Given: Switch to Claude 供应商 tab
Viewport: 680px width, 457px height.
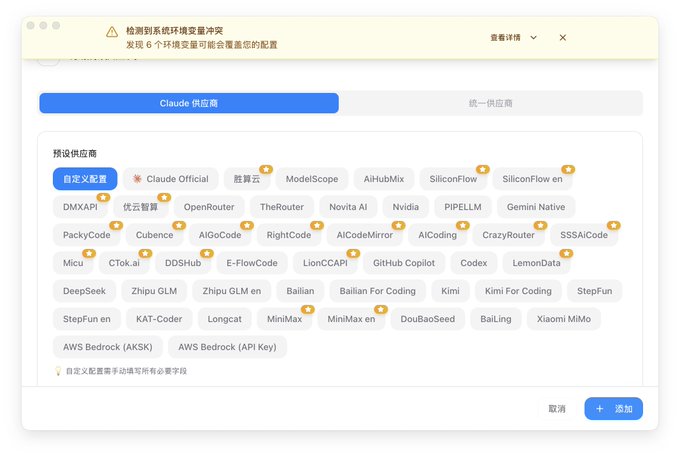Looking at the screenshot, I should point(189,103).
